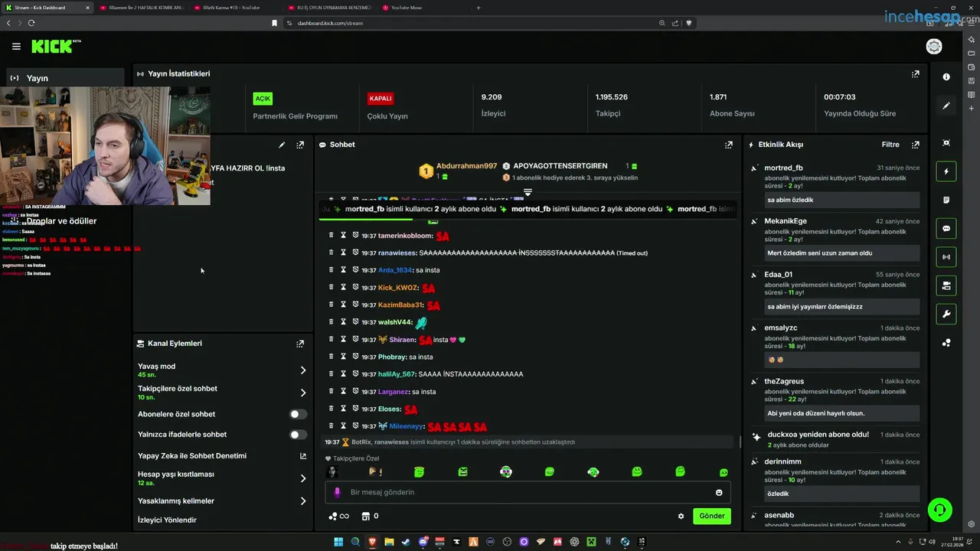Select the pencil edit icon in right sidebar
Screen dimensions: 980x551
tap(946, 106)
